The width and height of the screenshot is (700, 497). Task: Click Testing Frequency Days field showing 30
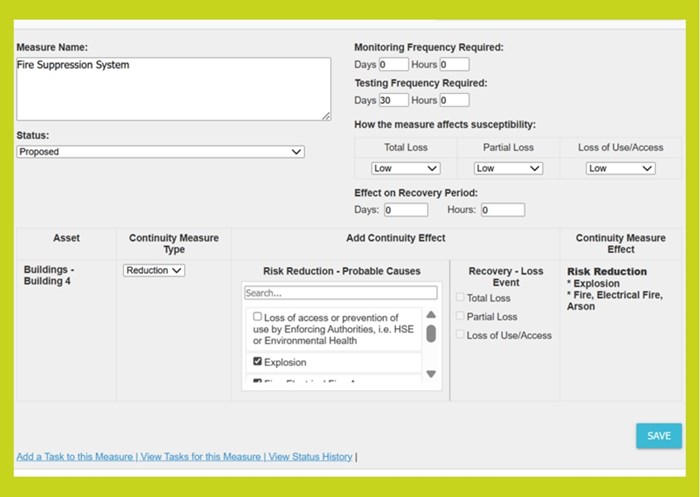394,100
